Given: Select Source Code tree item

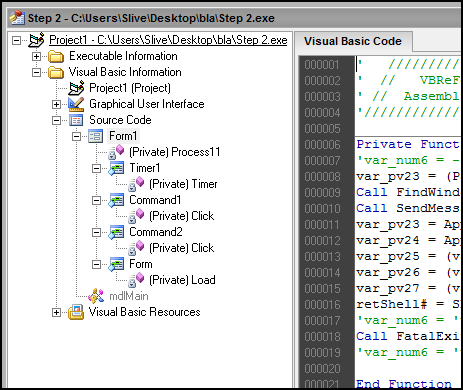Looking at the screenshot, I should [120, 120].
